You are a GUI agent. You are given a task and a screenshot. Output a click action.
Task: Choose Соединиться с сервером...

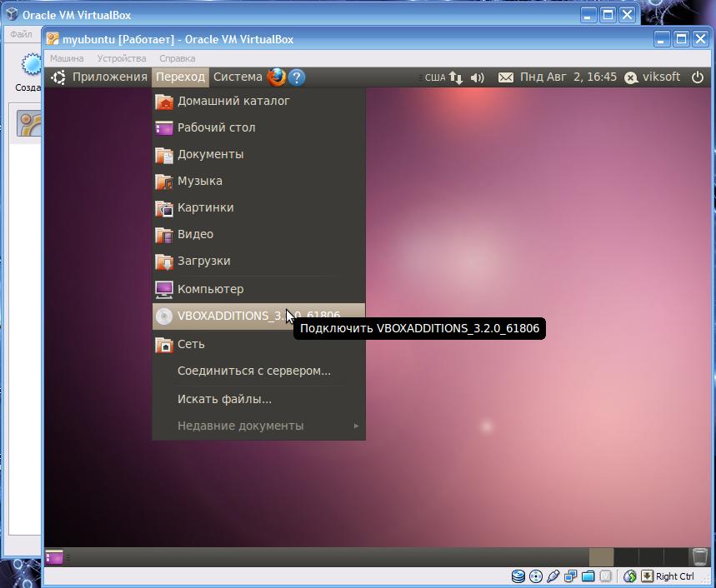(x=258, y=371)
